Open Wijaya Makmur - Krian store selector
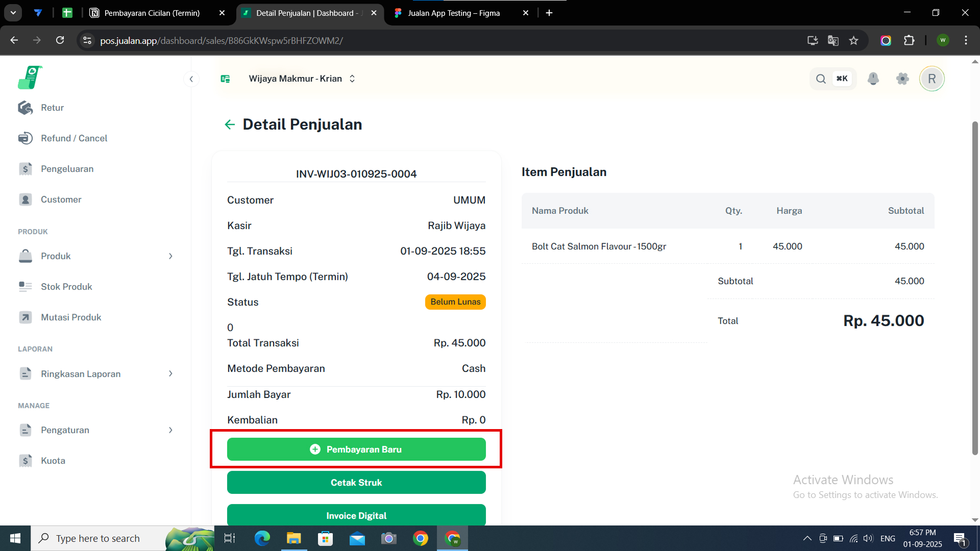Viewport: 980px width, 551px height. point(301,79)
